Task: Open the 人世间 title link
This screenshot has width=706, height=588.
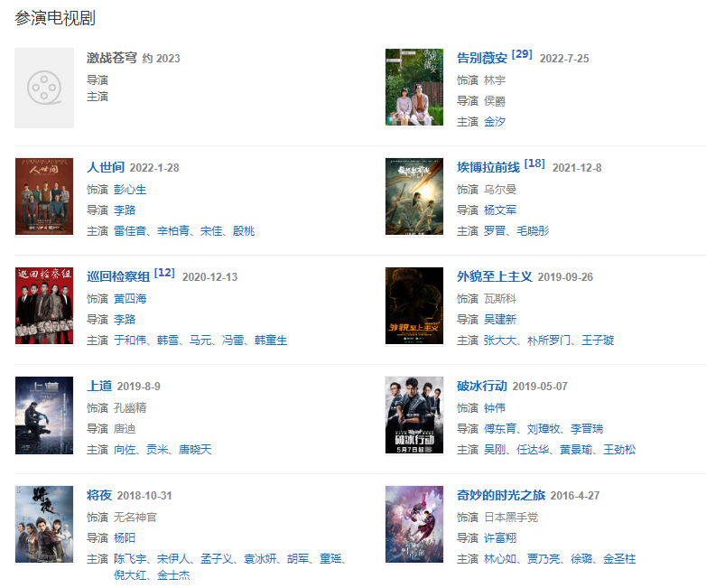Action: pos(106,168)
